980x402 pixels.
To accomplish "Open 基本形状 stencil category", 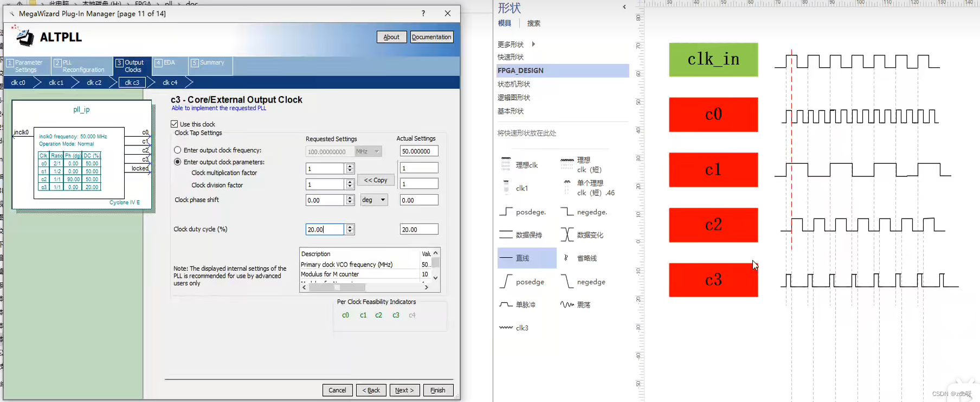I will tap(511, 111).
